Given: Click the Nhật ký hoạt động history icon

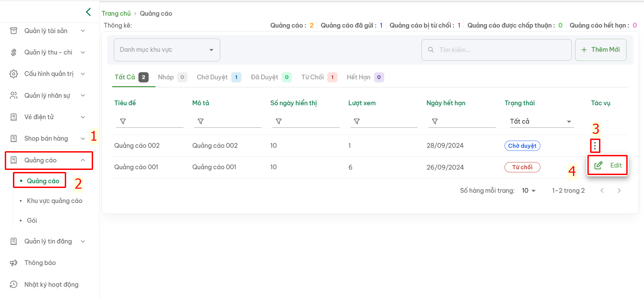Looking at the screenshot, I should [14, 284].
